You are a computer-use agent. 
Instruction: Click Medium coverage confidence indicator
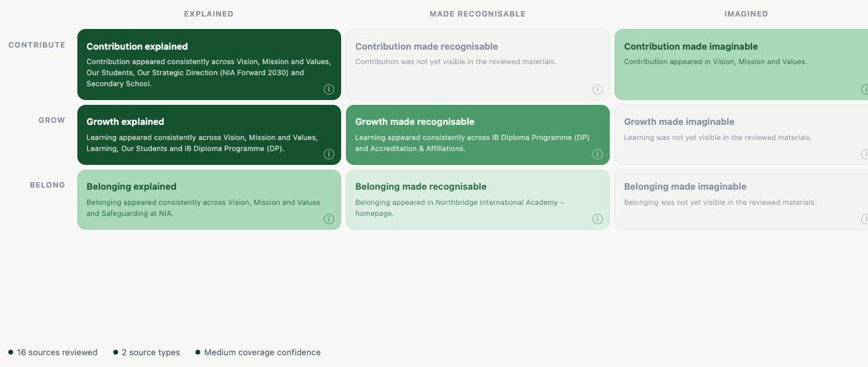(258, 353)
